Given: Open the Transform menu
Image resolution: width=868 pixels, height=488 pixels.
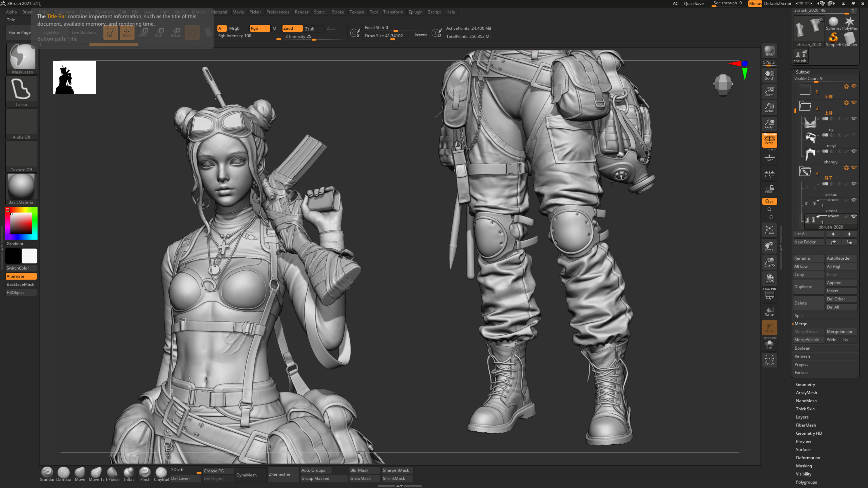Looking at the screenshot, I should (x=393, y=12).
